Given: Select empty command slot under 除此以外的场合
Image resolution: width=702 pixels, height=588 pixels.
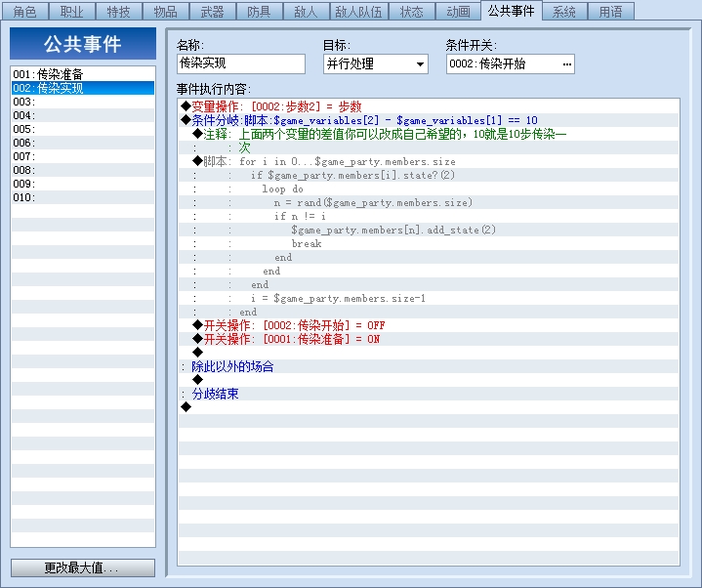Looking at the screenshot, I should click(x=429, y=380).
